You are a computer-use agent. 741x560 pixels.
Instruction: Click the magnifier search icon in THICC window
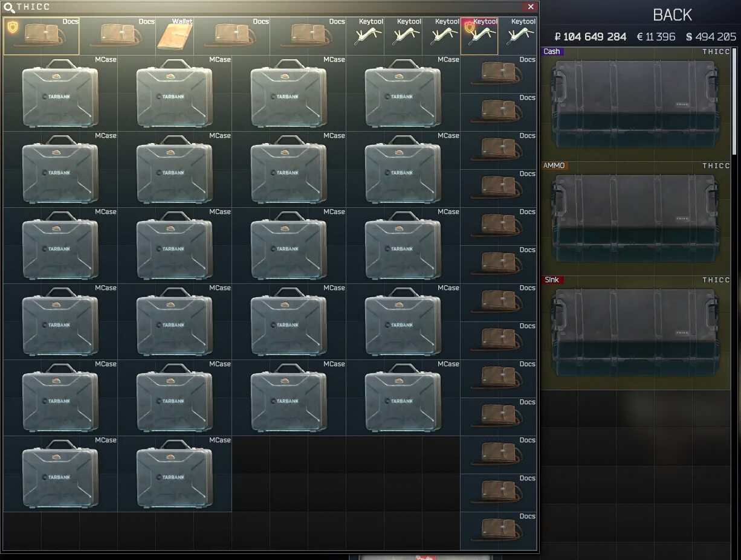[x=9, y=7]
